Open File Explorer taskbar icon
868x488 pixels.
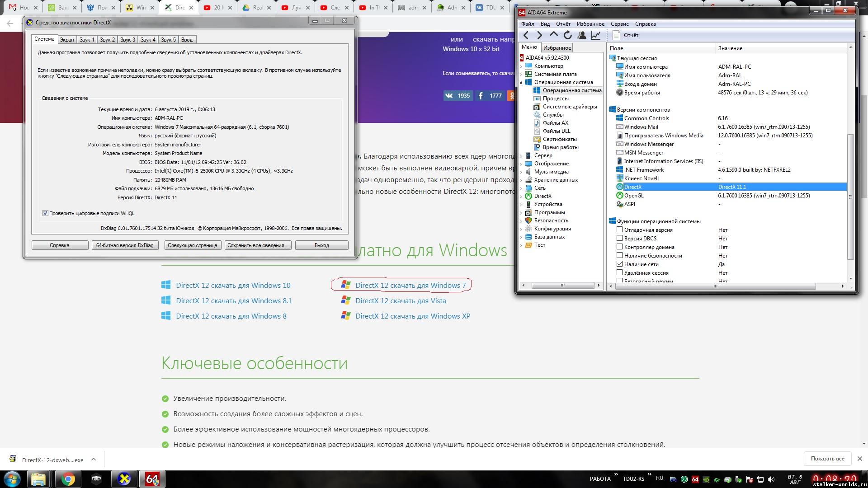[38, 479]
